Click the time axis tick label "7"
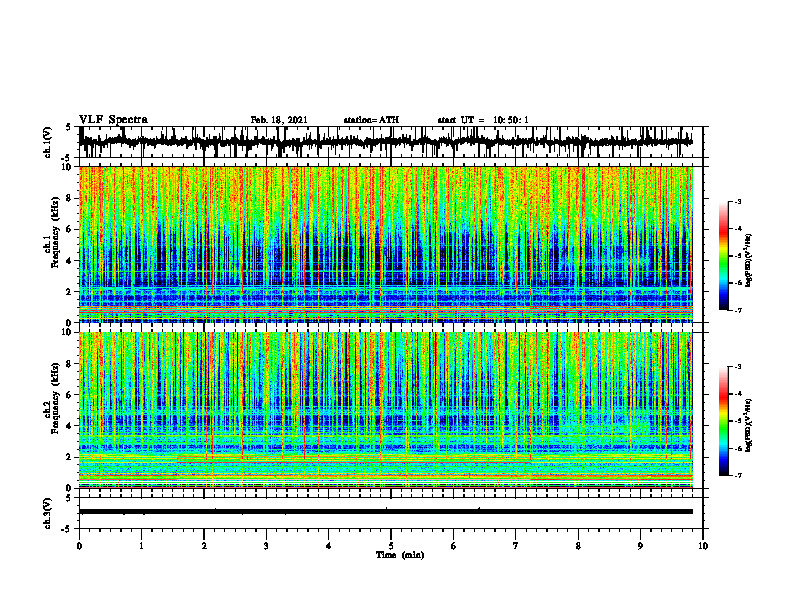This screenshot has width=792, height=612. [516, 546]
